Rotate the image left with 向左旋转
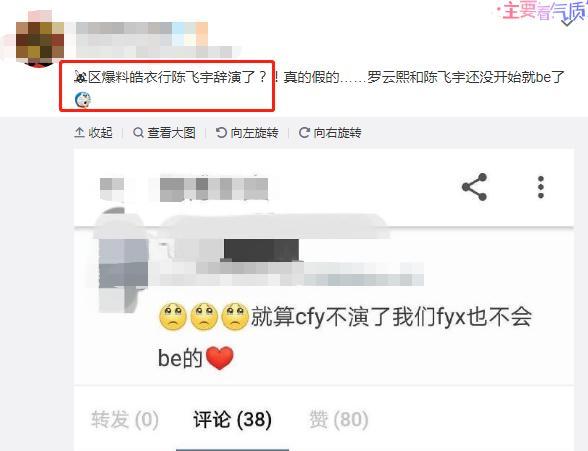 (x=247, y=132)
